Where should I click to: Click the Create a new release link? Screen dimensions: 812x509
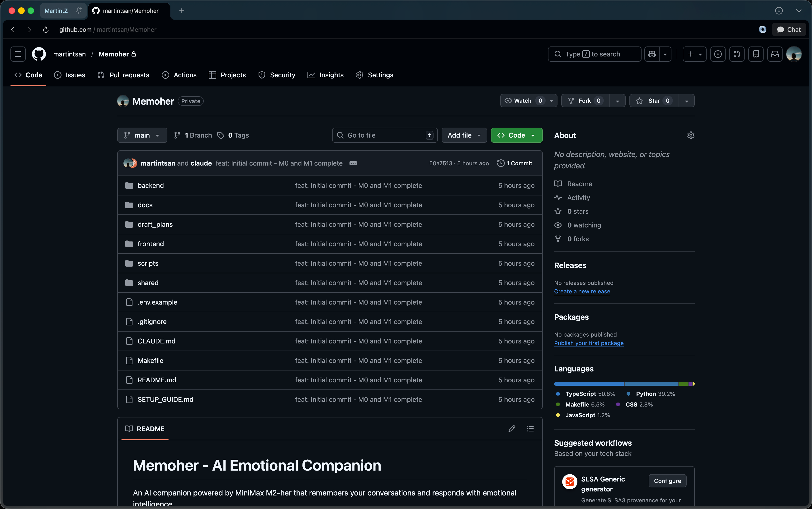tap(582, 292)
